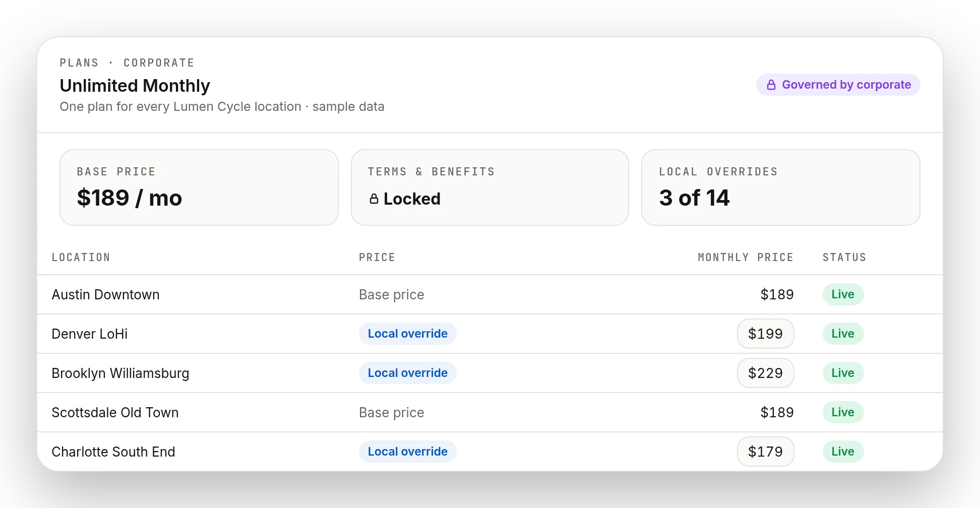Screen dimensions: 980x508
Task: Click the Live status for Scottsdale Old Town
Action: (x=843, y=412)
